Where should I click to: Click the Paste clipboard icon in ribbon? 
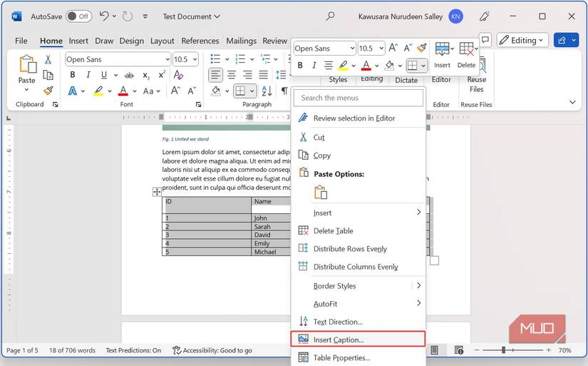coord(26,66)
